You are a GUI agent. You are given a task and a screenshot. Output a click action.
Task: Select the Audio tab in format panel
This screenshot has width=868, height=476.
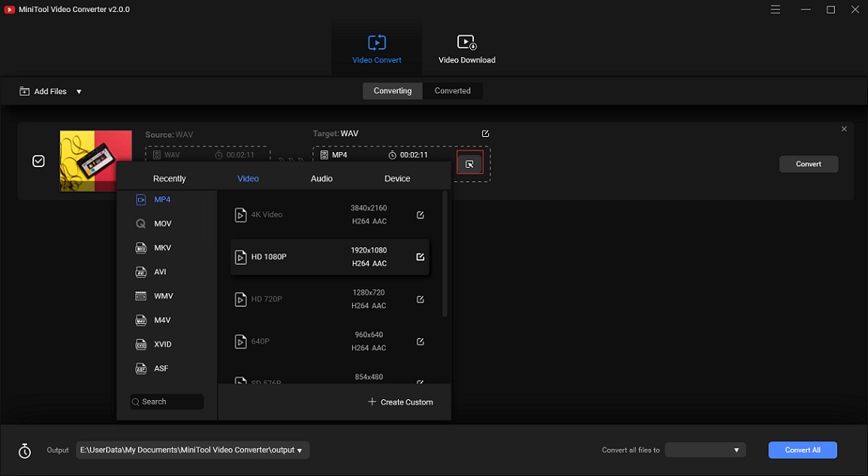pyautogui.click(x=322, y=178)
